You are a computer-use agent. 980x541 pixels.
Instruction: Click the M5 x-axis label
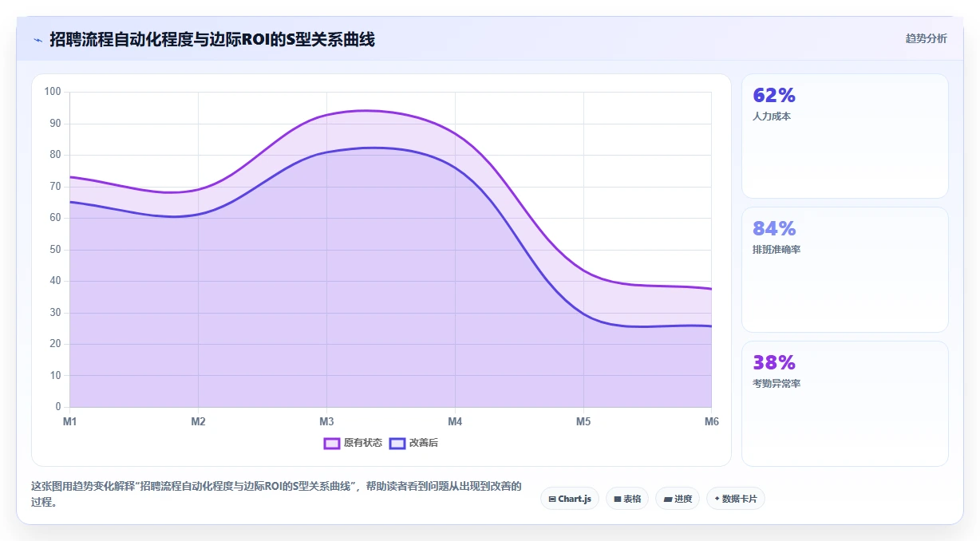click(583, 421)
